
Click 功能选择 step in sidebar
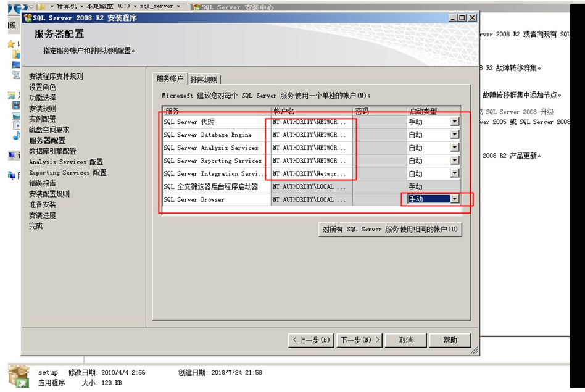[x=43, y=98]
